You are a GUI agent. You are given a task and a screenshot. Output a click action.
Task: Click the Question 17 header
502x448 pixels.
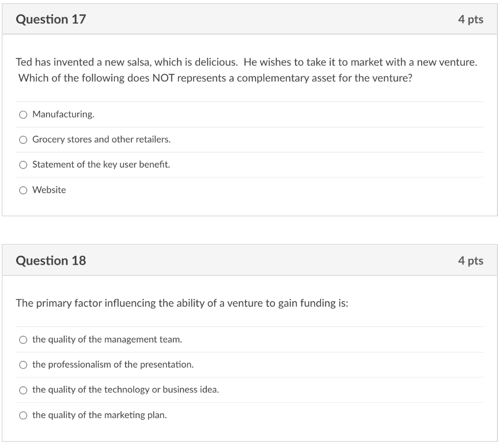(51, 19)
